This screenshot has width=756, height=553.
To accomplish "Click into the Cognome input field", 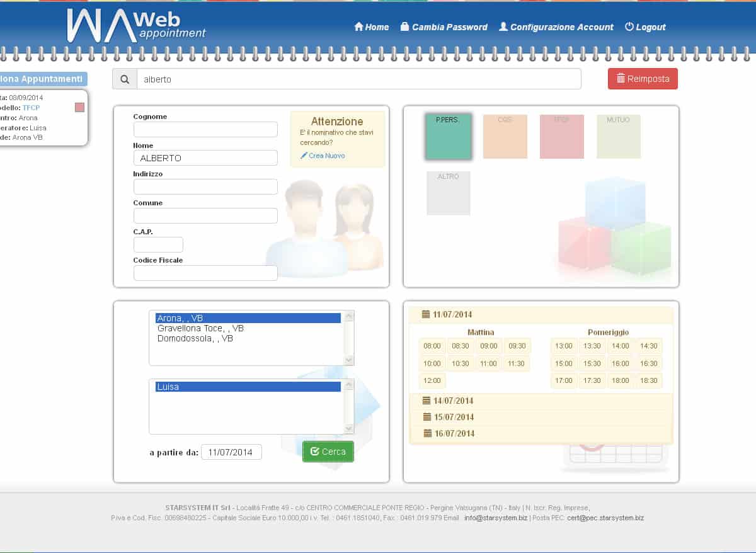I will point(205,129).
